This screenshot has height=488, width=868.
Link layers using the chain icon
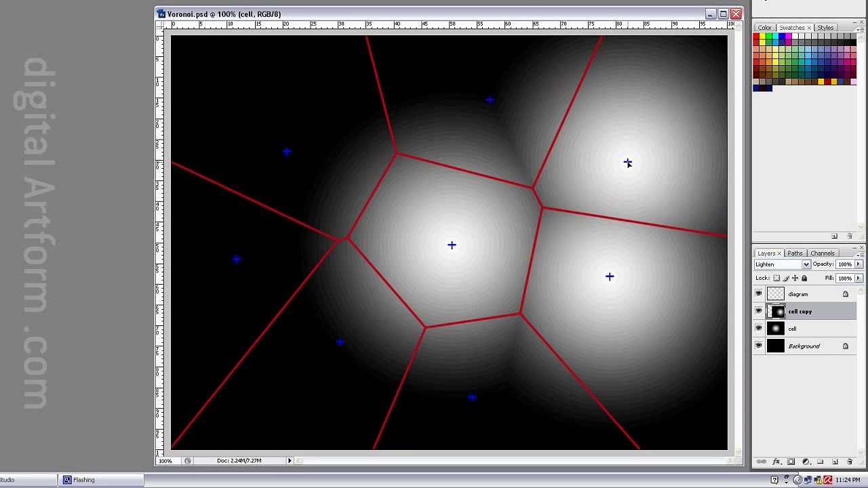coord(762,462)
